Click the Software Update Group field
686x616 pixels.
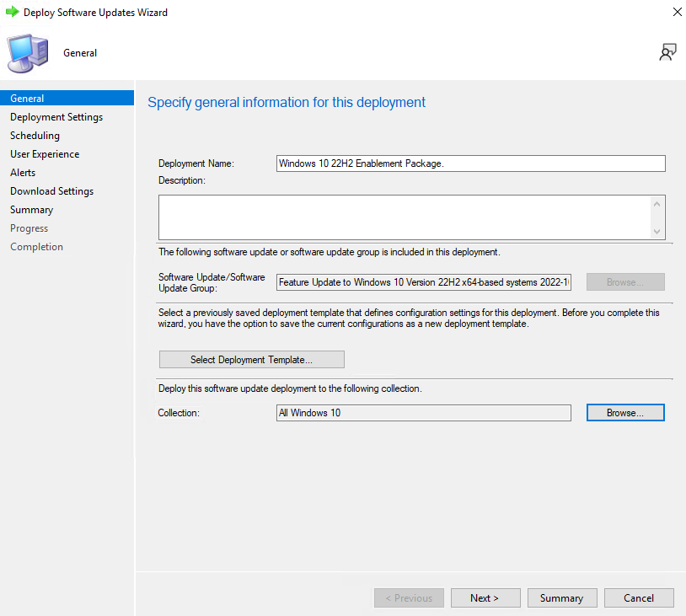pyautogui.click(x=424, y=282)
